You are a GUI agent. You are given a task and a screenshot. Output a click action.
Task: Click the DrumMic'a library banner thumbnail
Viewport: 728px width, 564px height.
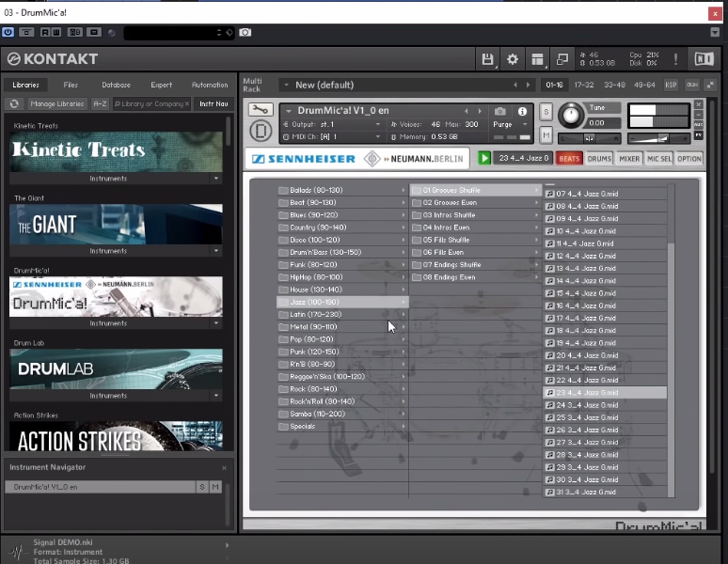[x=116, y=297]
